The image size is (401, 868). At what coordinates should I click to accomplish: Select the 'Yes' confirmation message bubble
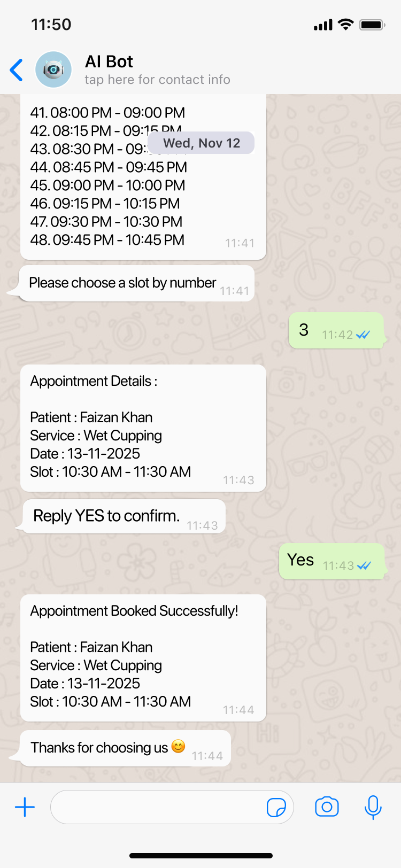331,560
